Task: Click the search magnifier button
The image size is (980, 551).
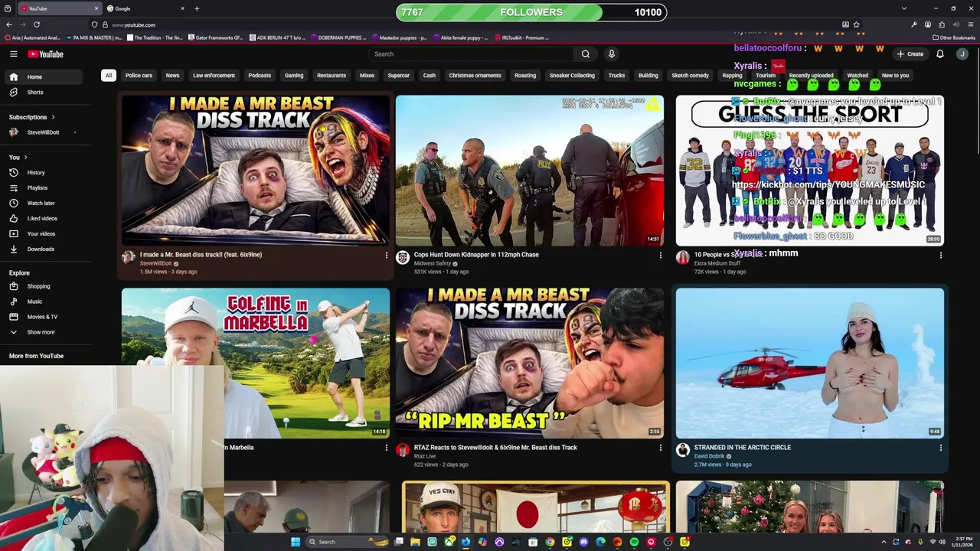Action: point(585,54)
